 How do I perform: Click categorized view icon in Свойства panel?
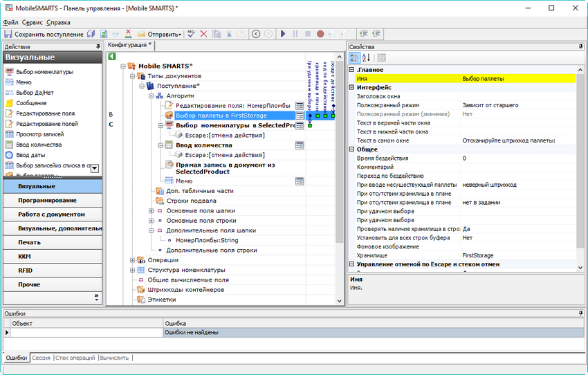[354, 57]
